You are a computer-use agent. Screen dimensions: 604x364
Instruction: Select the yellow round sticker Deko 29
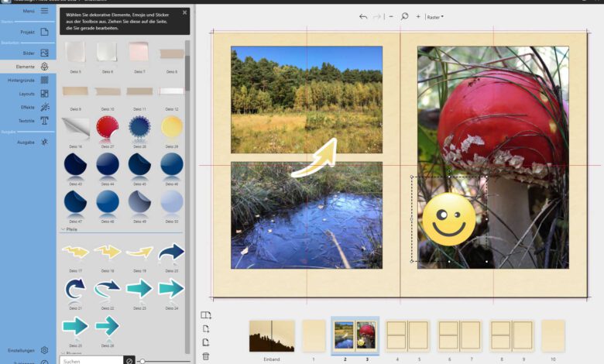click(x=172, y=127)
